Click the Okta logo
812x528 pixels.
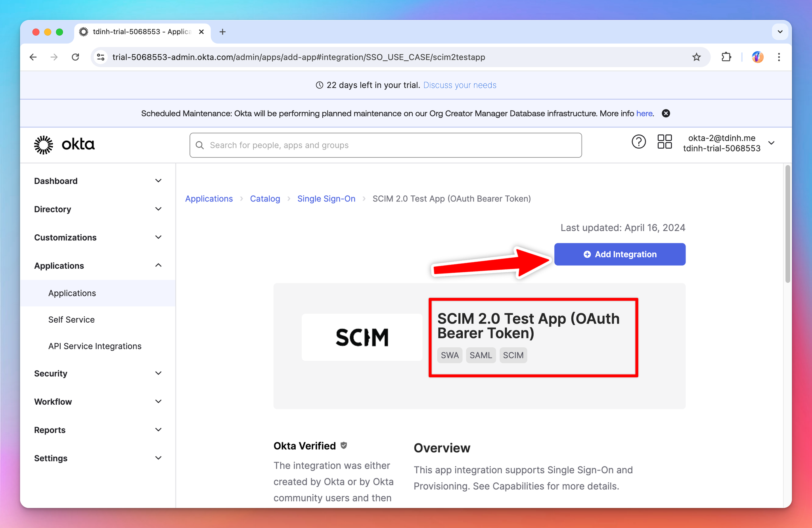coord(65,145)
